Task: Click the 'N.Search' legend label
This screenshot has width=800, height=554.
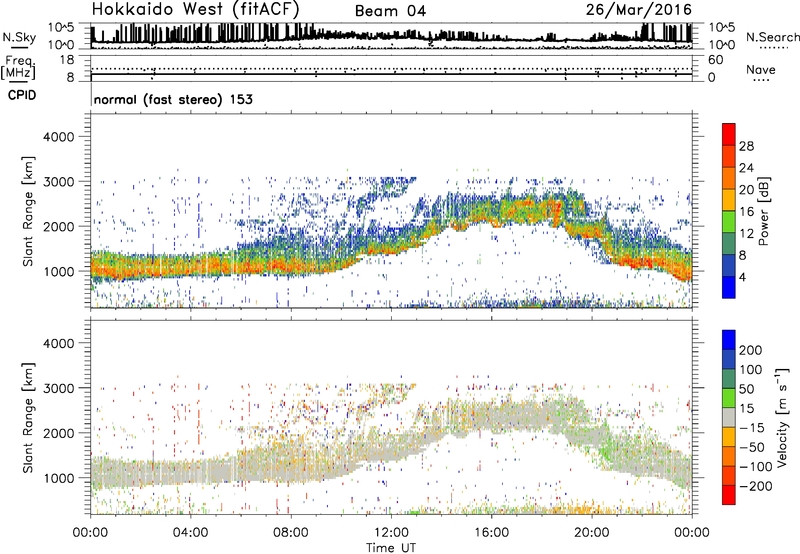Action: [x=772, y=37]
